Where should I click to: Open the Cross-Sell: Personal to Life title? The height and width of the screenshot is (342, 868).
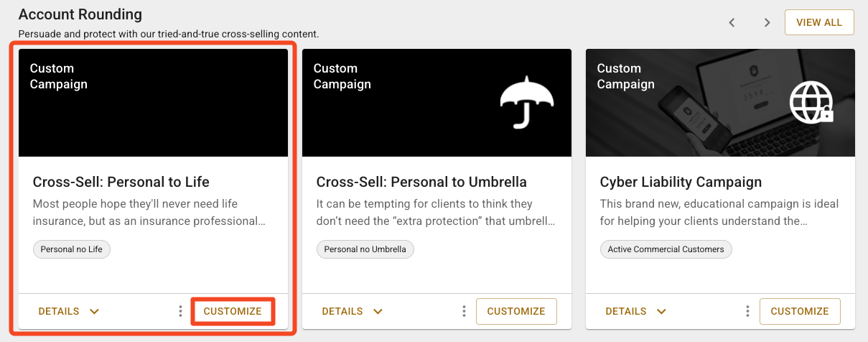(x=121, y=182)
